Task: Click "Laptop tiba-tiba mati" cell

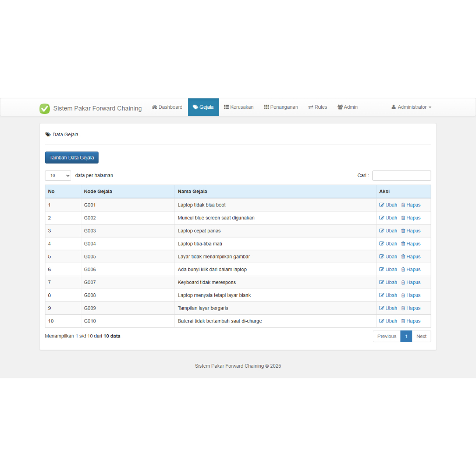Action: [275, 244]
